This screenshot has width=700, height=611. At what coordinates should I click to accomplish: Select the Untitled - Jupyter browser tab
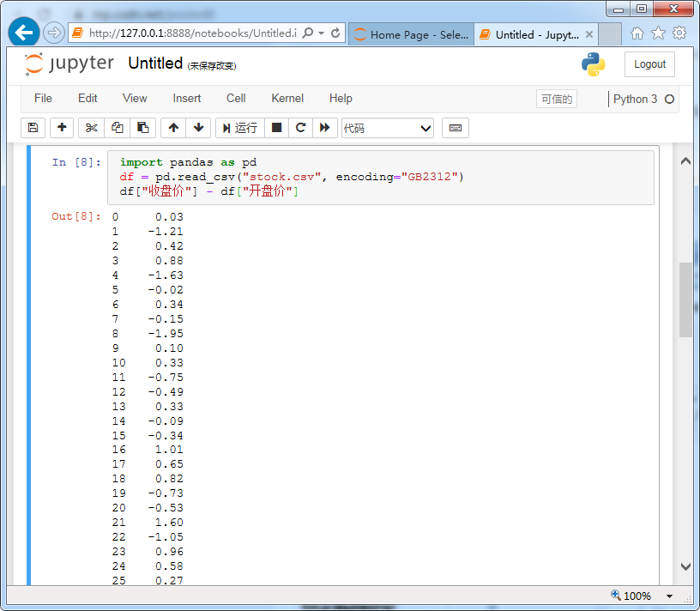tap(537, 34)
